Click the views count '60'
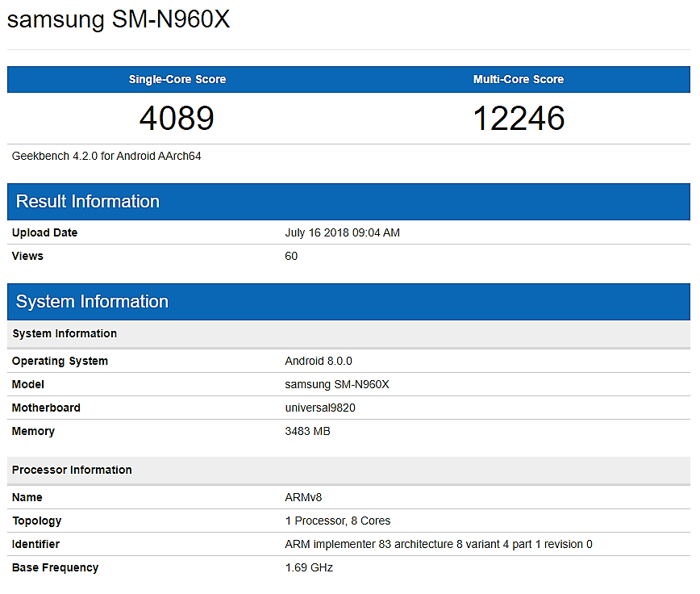 click(291, 256)
